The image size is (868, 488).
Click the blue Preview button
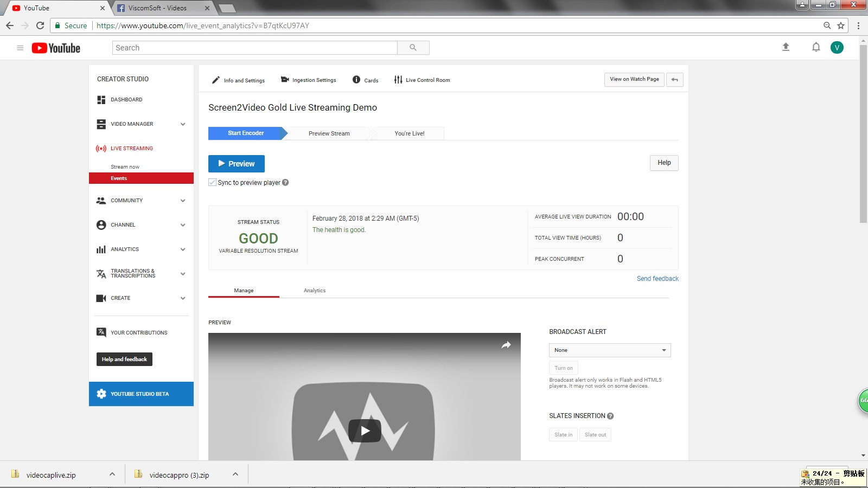pos(237,164)
